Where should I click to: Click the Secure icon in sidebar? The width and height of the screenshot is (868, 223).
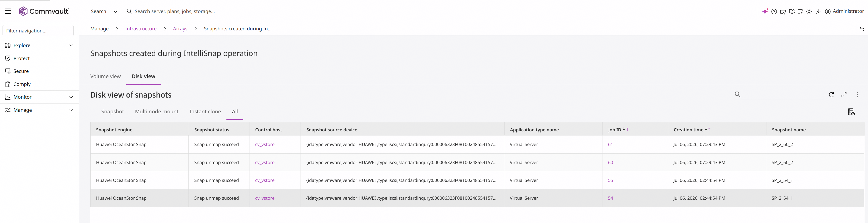(8, 71)
